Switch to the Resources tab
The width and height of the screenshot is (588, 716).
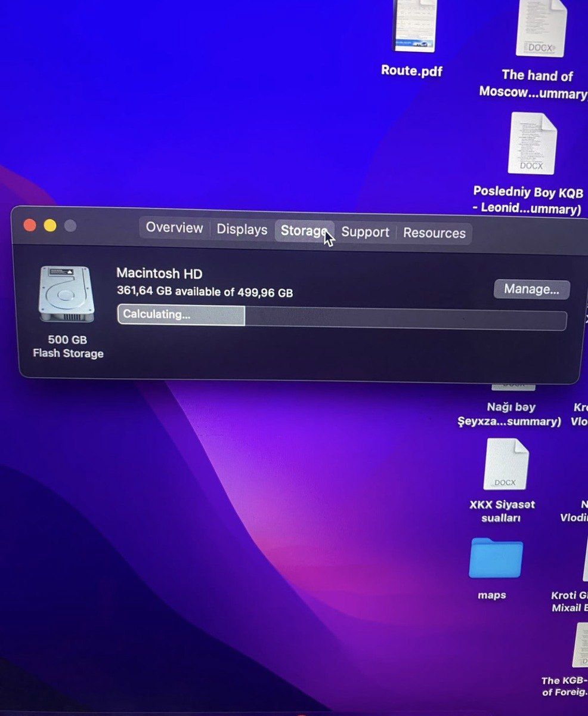point(434,233)
